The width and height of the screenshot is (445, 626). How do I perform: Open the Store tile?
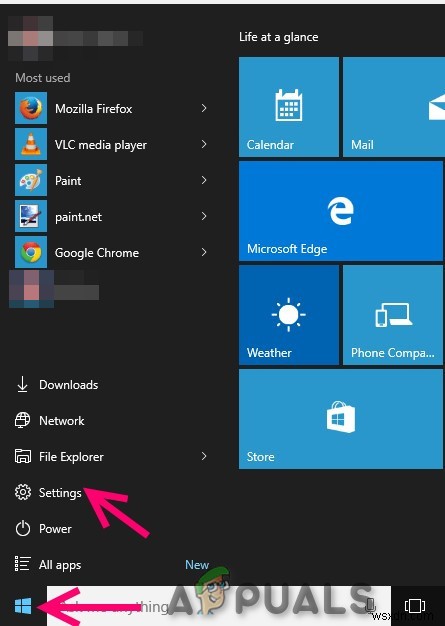[x=341, y=419]
